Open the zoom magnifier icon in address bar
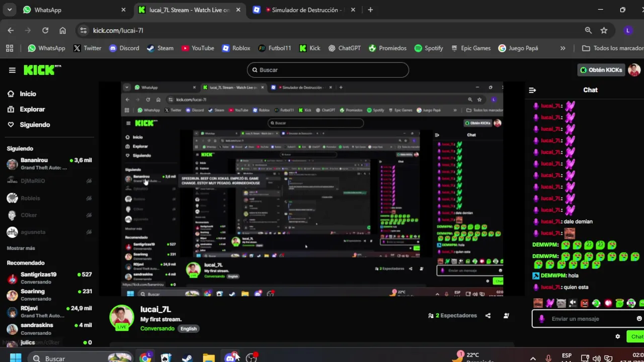Viewport: 644px width, 362px height. coord(588,30)
